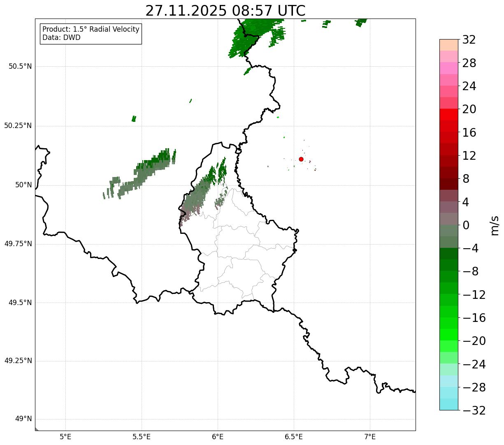Screen dimensions: 504x445
Task: Click the colorbar tick label −12
Action: point(474,295)
